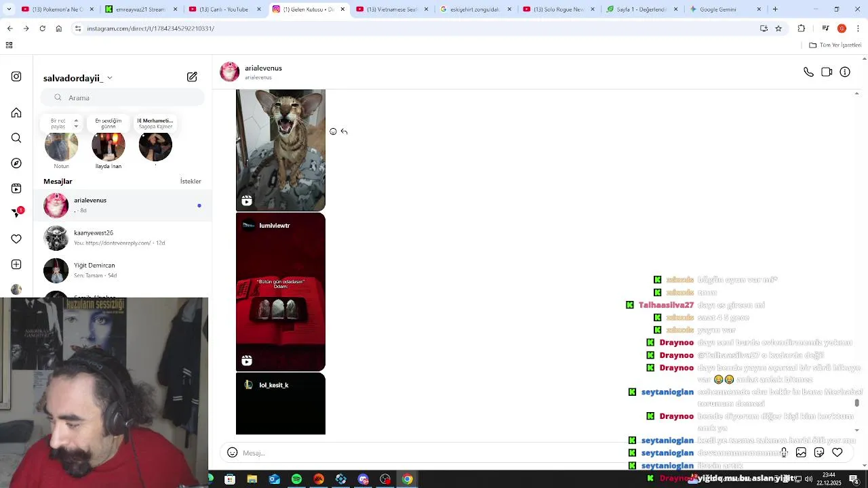The height and width of the screenshot is (488, 868).
Task: Click the Arama search field
Action: [123, 98]
